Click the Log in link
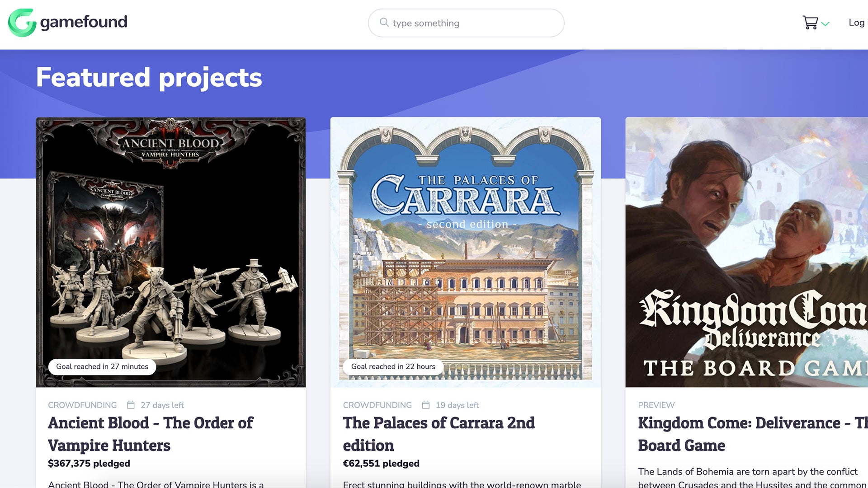The image size is (868, 488). pyautogui.click(x=858, y=23)
